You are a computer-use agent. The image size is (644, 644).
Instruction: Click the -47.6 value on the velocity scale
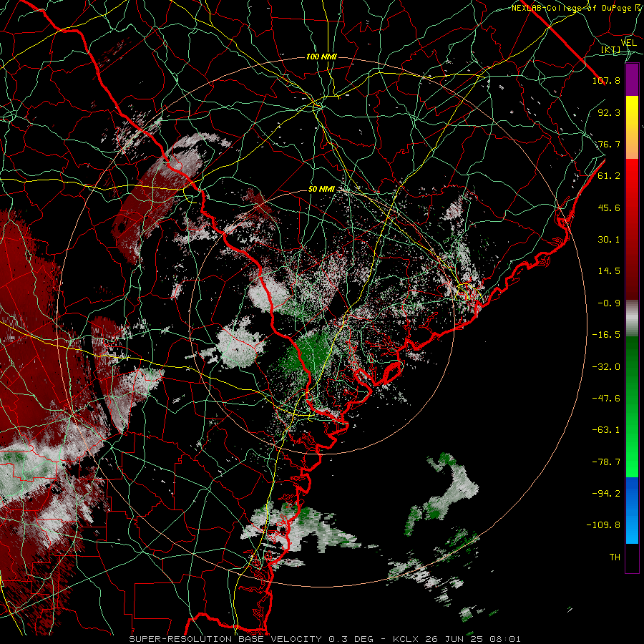[606, 399]
